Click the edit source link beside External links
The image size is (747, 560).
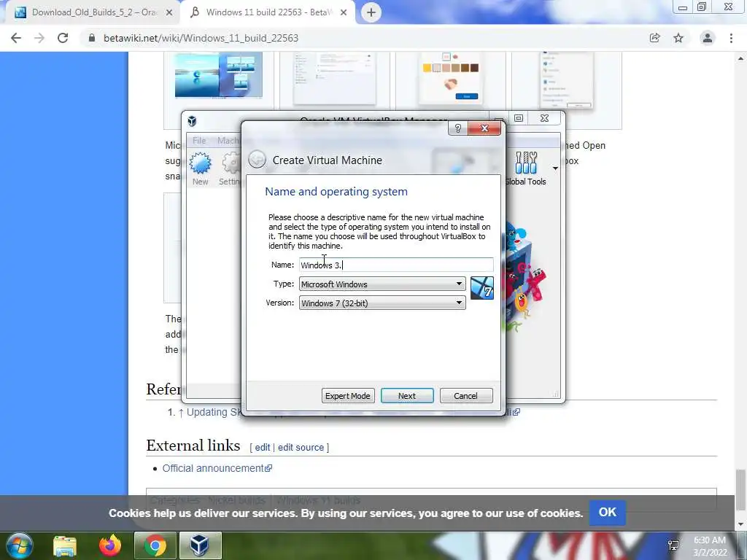301,447
